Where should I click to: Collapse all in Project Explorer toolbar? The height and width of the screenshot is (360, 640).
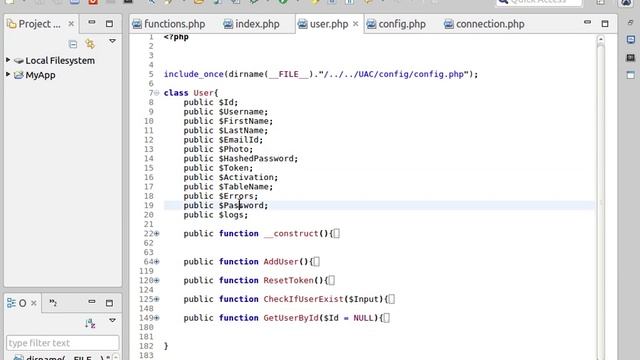click(73, 44)
